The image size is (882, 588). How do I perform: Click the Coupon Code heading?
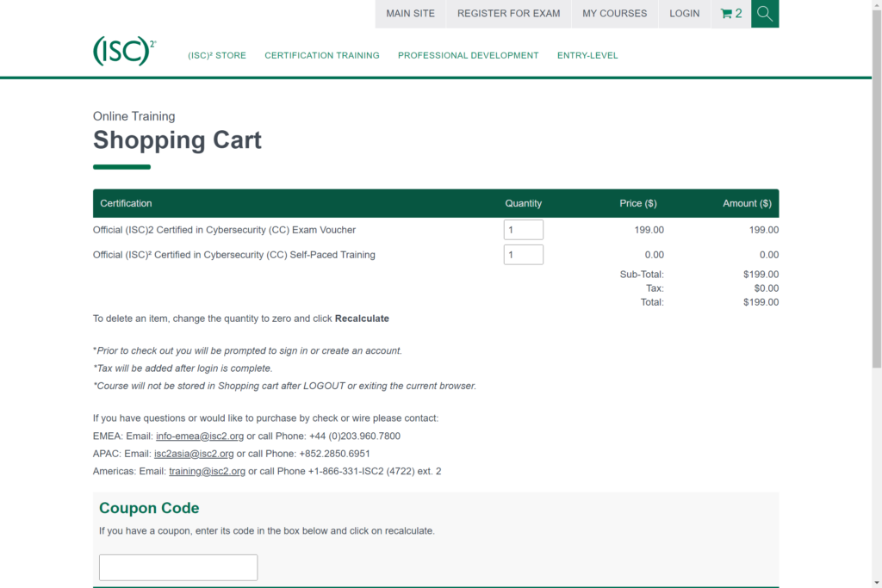click(149, 508)
